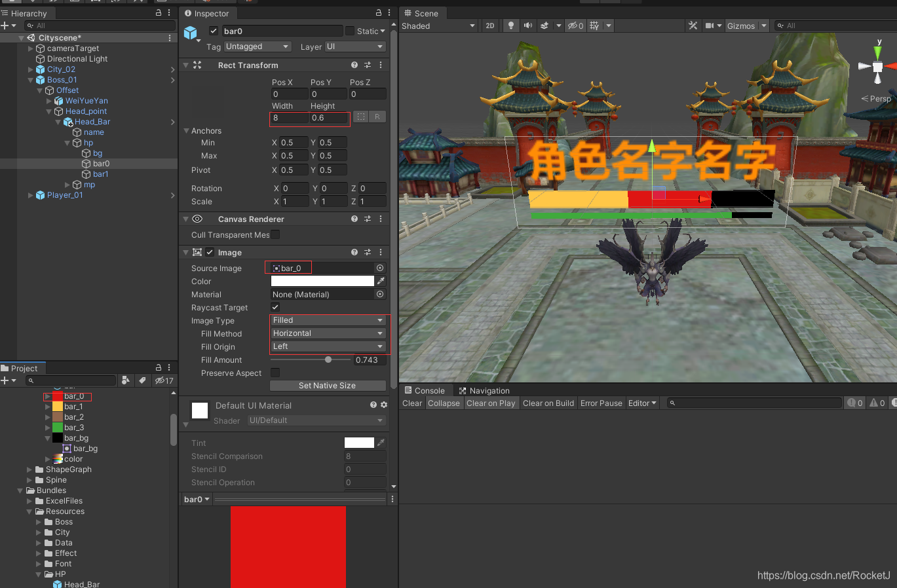Click Clear on Build button
The width and height of the screenshot is (897, 588).
(x=548, y=403)
